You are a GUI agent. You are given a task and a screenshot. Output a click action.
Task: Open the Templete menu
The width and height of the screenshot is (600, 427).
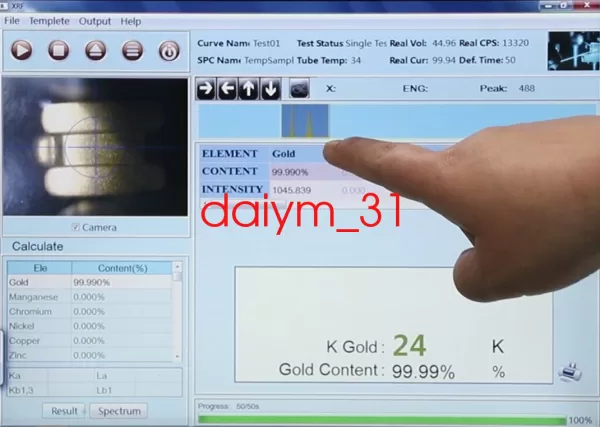pyautogui.click(x=49, y=21)
